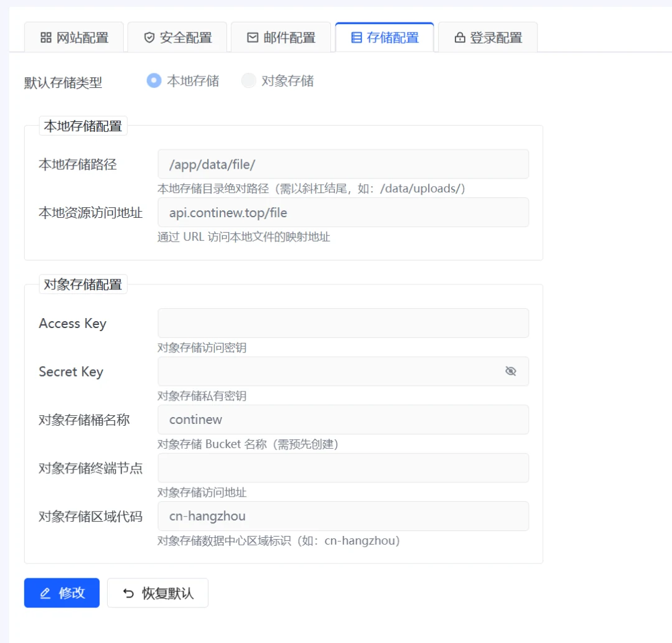Open the 登录配置 tab

click(x=488, y=37)
